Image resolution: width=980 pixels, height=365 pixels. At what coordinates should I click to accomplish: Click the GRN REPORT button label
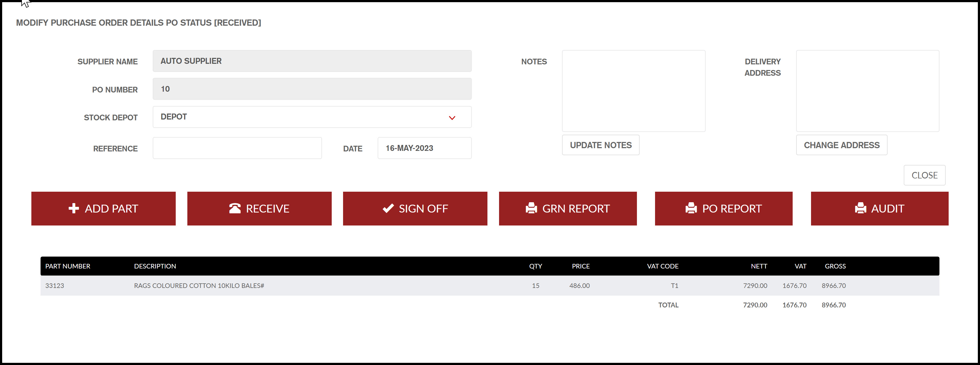(576, 208)
